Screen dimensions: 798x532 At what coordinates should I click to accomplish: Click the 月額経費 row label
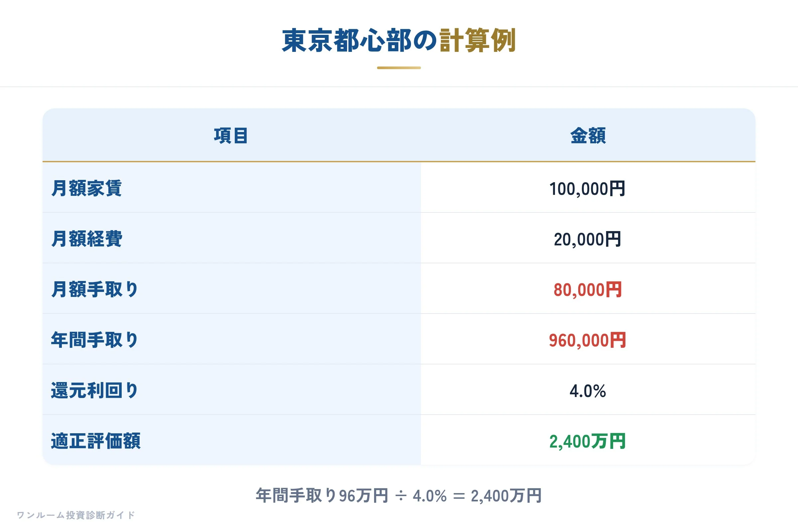click(x=86, y=239)
